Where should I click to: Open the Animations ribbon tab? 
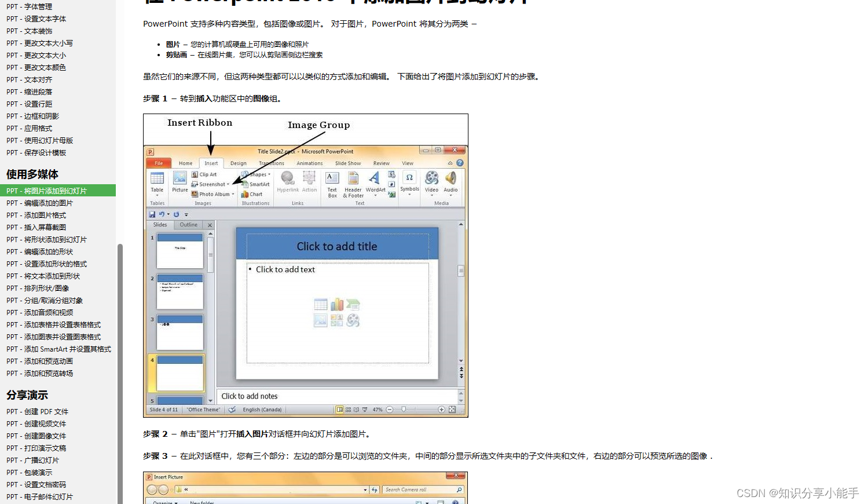(x=310, y=163)
